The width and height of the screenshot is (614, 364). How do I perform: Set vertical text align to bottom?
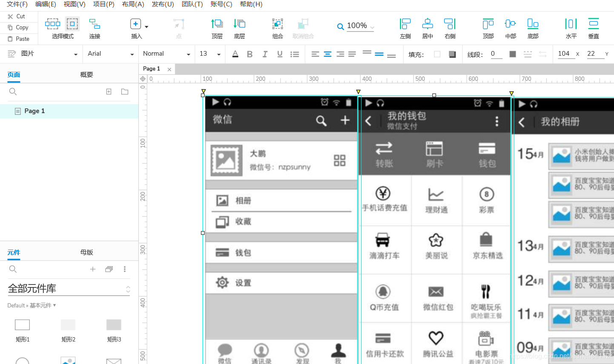(391, 55)
